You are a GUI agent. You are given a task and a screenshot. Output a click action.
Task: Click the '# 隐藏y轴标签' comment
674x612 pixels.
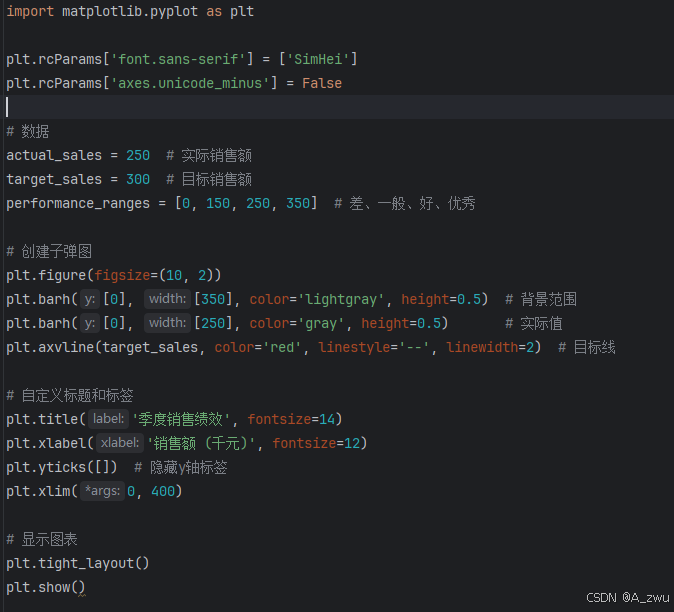point(181,467)
